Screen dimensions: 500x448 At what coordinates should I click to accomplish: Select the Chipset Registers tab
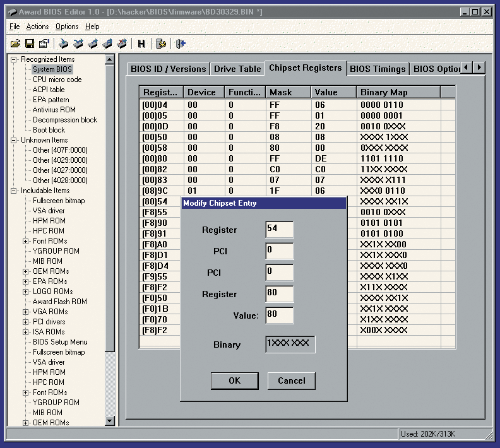coord(306,68)
